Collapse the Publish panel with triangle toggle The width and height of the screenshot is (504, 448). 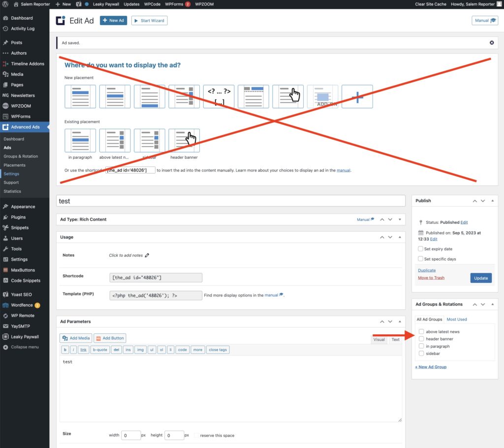[493, 201]
